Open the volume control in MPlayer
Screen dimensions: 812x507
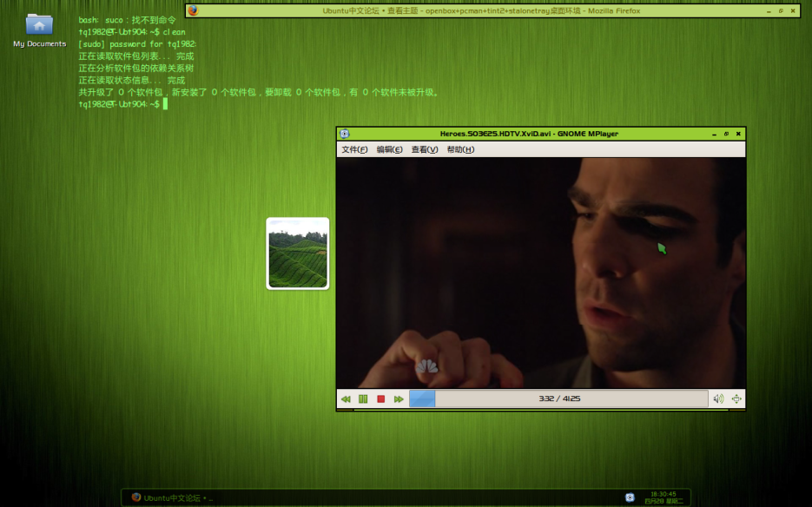coord(718,398)
